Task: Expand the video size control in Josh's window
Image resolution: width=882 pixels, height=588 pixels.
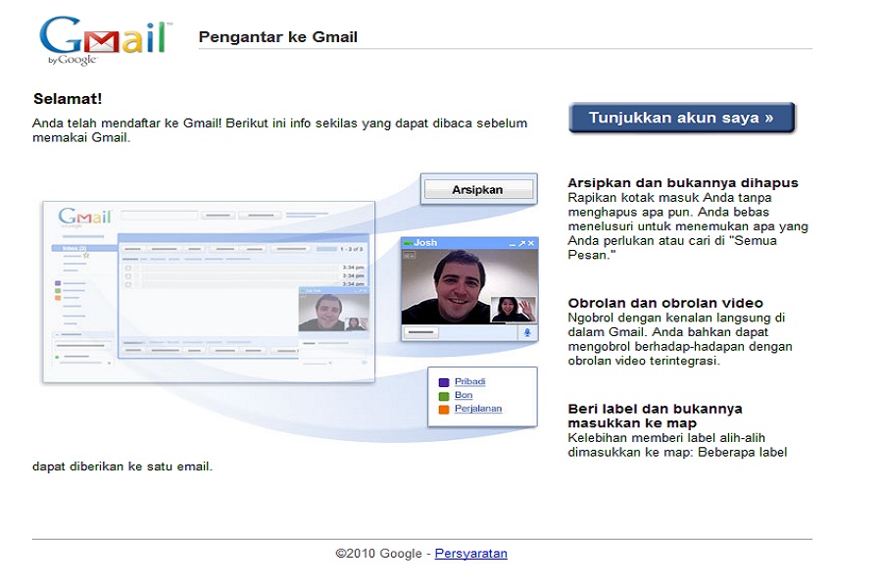Action: tap(410, 255)
